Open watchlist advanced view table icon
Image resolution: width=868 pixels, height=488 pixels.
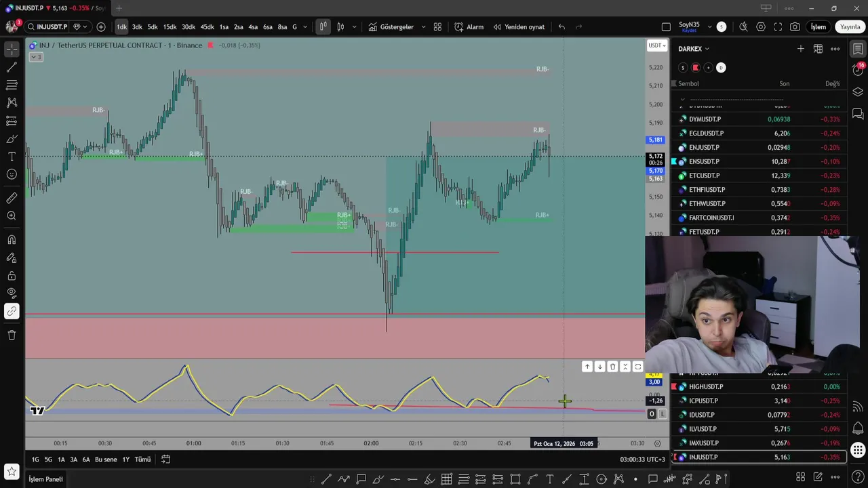[x=818, y=49]
